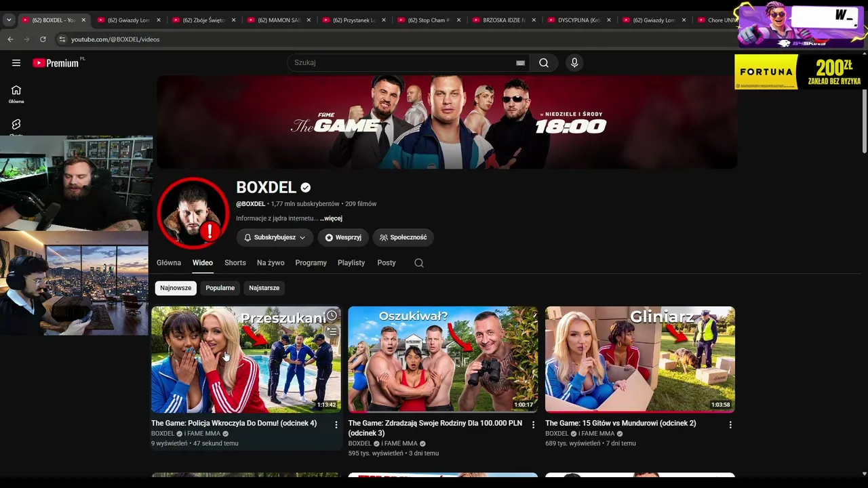Screen dimensions: 868x488
Task: Open video title 15 Gitów vs Mundurowi
Action: point(620,424)
